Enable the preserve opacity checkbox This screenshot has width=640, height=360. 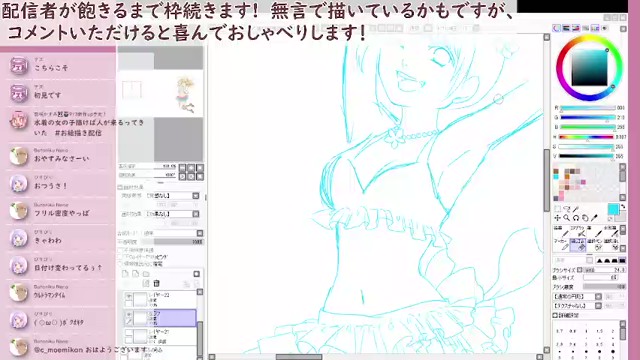pos(120,250)
